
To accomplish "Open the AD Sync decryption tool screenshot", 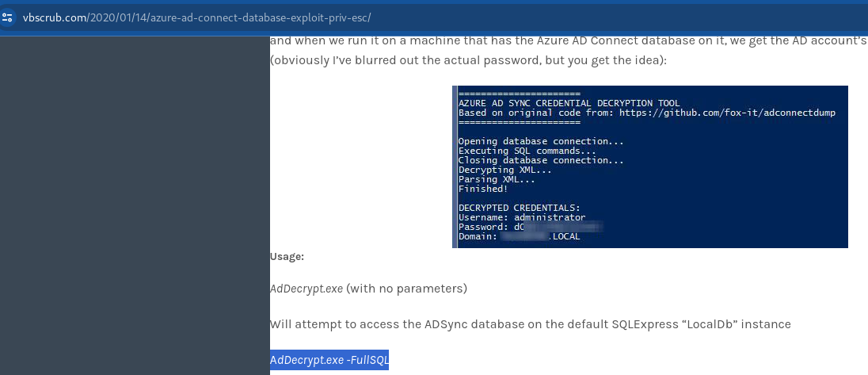I will (650, 166).
